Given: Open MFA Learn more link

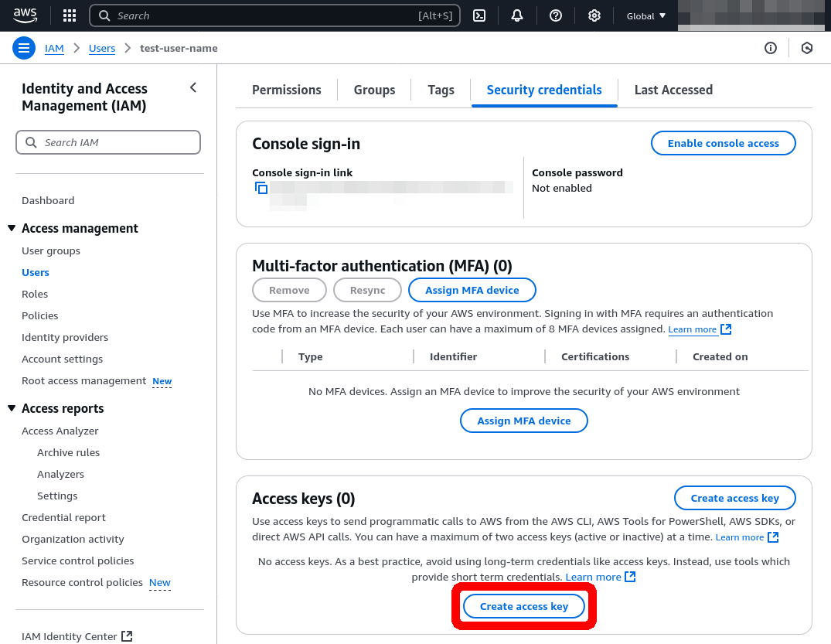Looking at the screenshot, I should click(x=692, y=329).
